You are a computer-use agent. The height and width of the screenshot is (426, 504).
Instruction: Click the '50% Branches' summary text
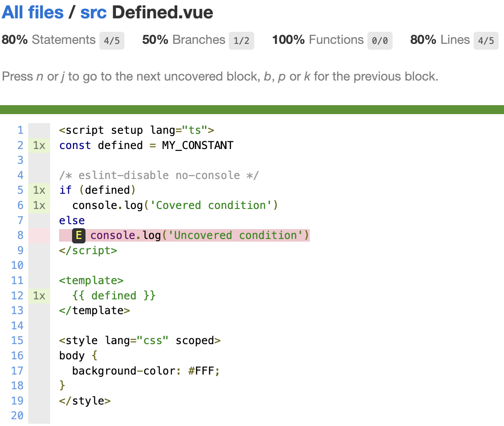[x=184, y=40]
